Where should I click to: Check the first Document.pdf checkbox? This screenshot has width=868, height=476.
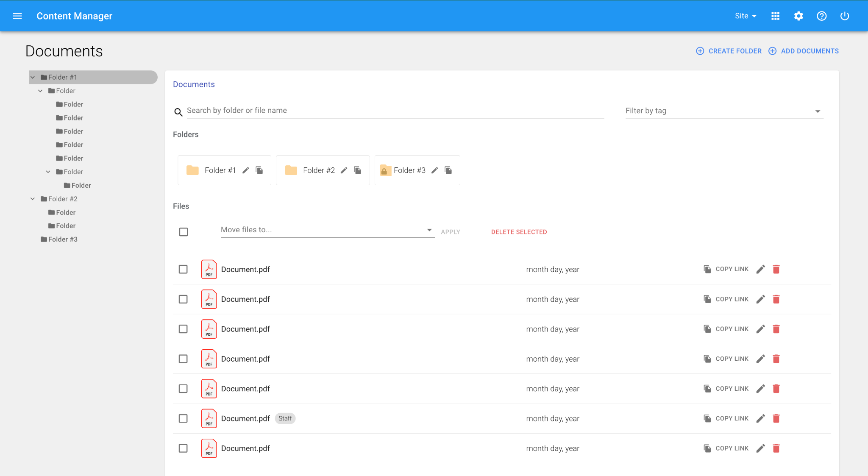tap(183, 269)
